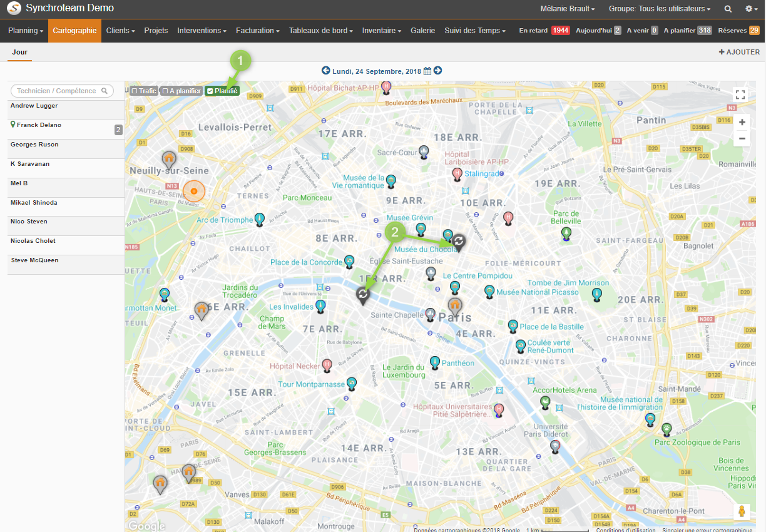766x532 pixels.
Task: Expand the Interventions dropdown
Action: coord(202,31)
